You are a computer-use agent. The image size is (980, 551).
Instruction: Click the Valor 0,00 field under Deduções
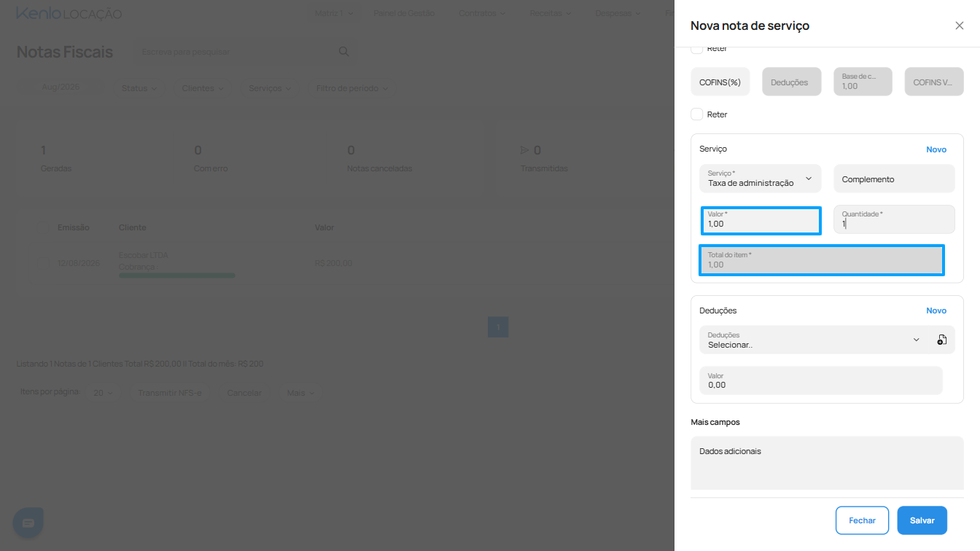(821, 380)
